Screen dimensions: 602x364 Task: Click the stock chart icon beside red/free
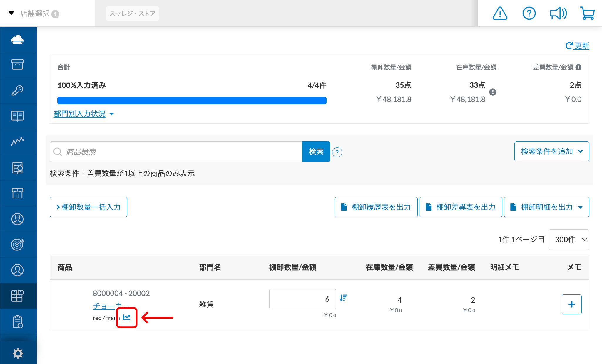pos(127,317)
